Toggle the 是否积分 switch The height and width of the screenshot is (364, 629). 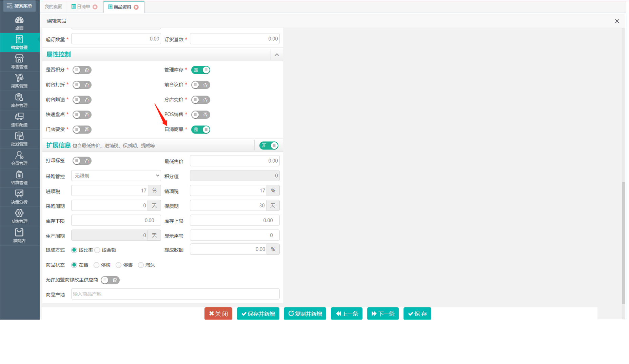[x=82, y=70]
